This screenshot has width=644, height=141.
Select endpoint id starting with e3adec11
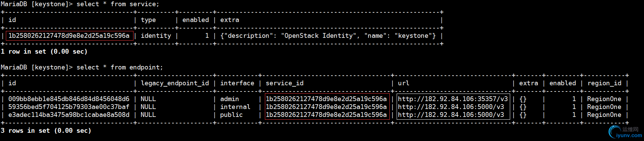(69, 115)
